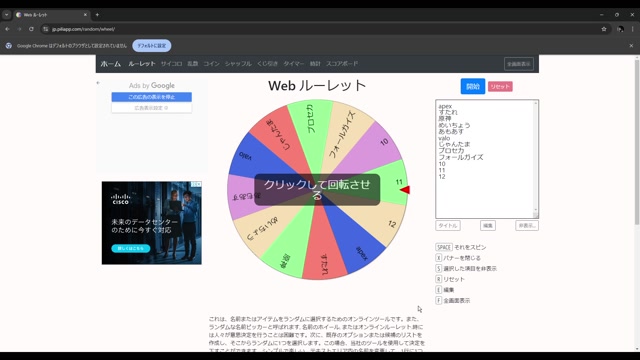This screenshot has width=640, height=360.
Task: Click the roulette wheel overlay to spin
Action: tap(317, 190)
